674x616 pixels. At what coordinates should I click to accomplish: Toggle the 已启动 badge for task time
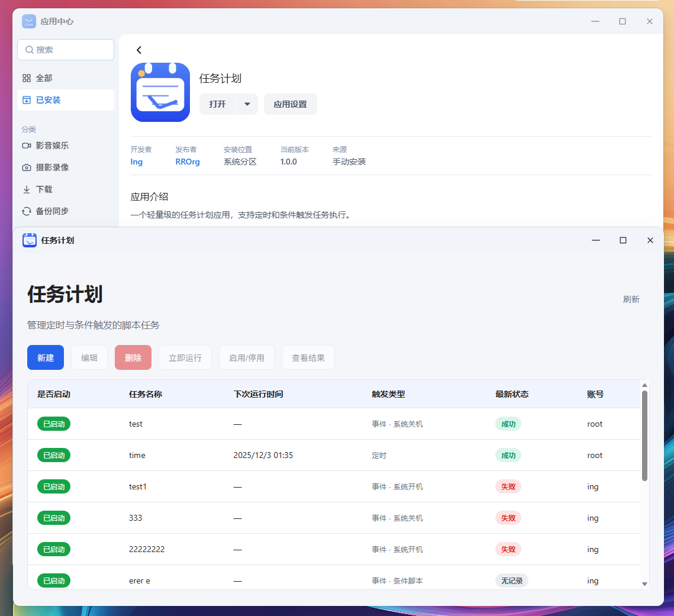54,455
